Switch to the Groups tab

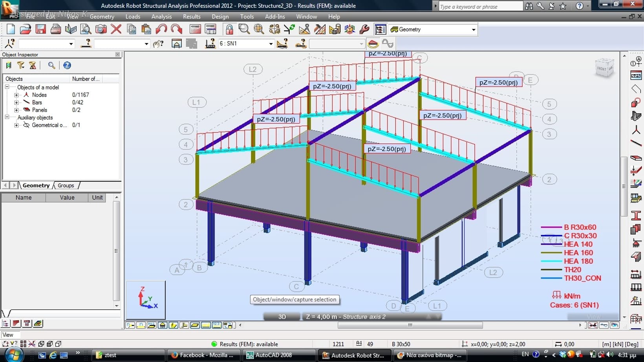pyautogui.click(x=66, y=186)
